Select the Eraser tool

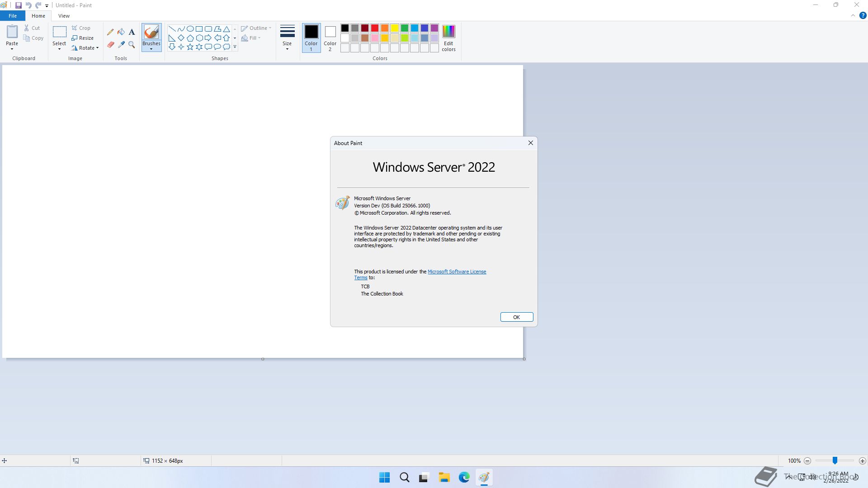point(110,45)
